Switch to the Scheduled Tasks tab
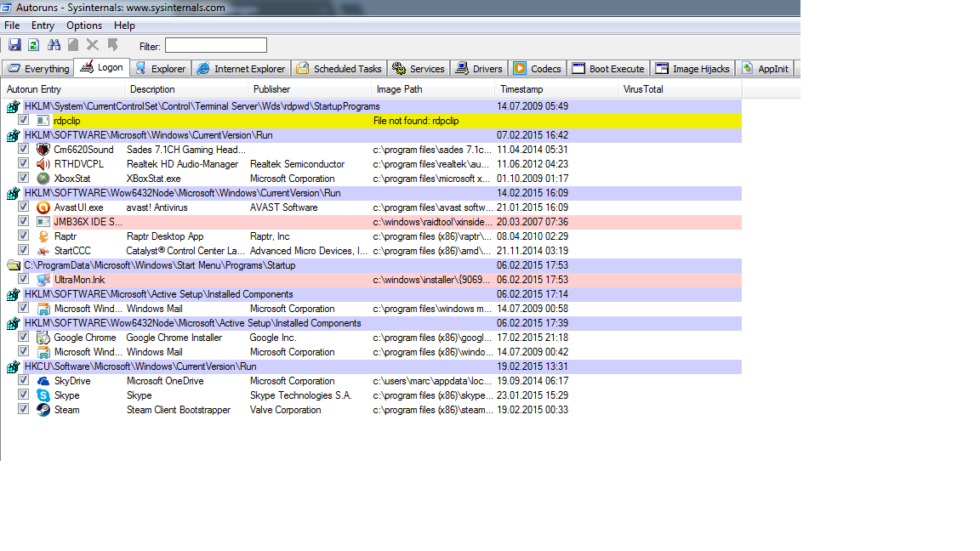Viewport: 980px width, 551px height. (339, 69)
